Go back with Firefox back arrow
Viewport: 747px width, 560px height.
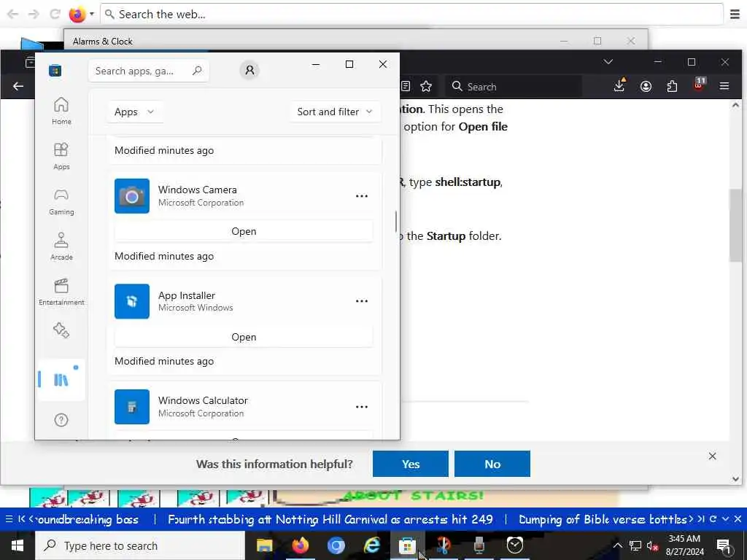18,86
